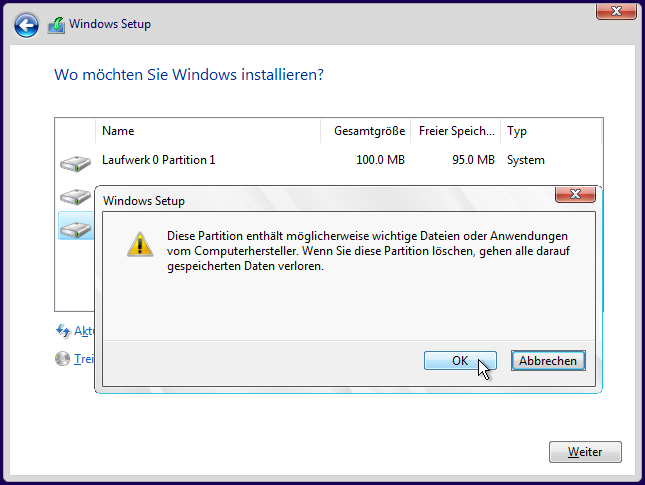
Task: Click the drive icon for Laufwerk 0 Partition 1
Action: (75, 163)
